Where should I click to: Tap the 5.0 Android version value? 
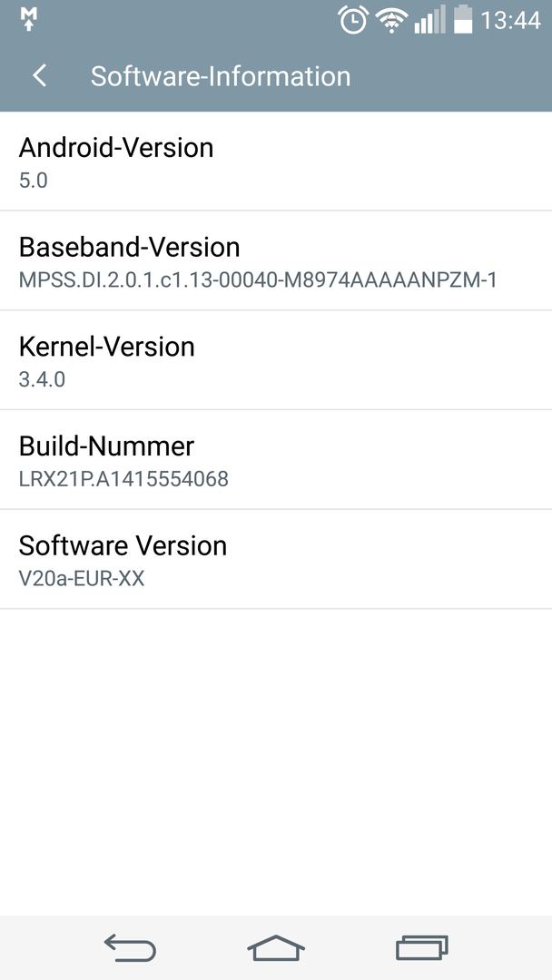[33, 181]
